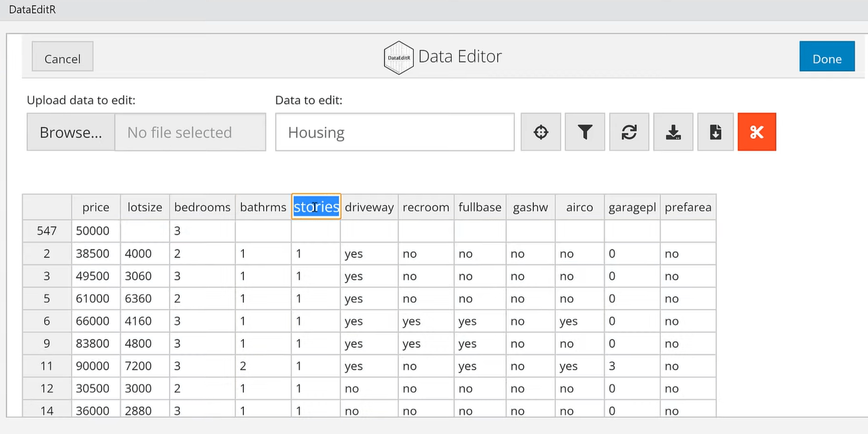Select row header 3
The image size is (868, 434).
coord(47,276)
